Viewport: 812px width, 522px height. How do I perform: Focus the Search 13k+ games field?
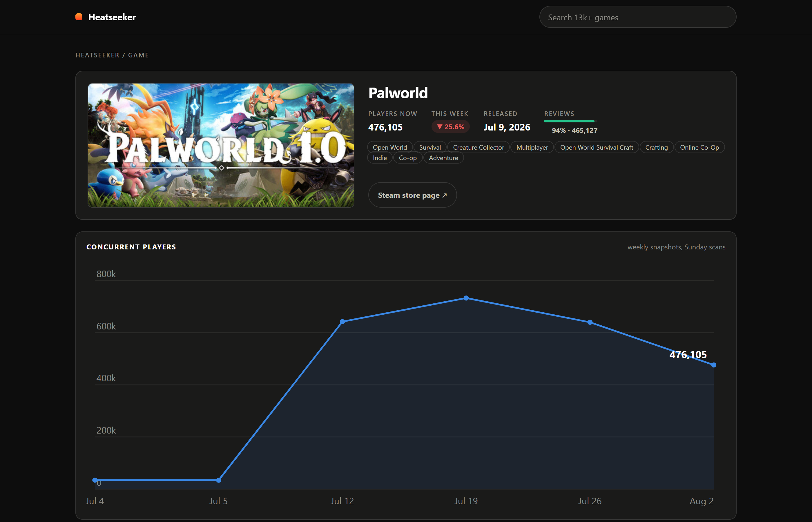coord(637,17)
